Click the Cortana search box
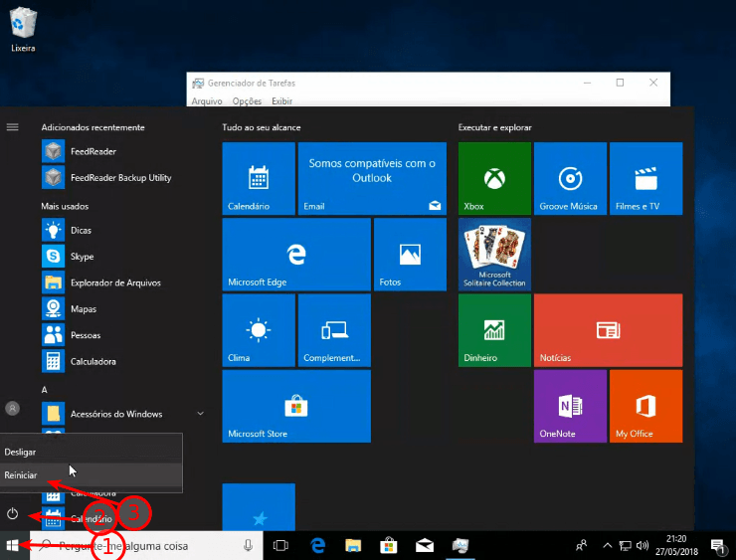Viewport: 736px width, 560px height. (x=149, y=546)
